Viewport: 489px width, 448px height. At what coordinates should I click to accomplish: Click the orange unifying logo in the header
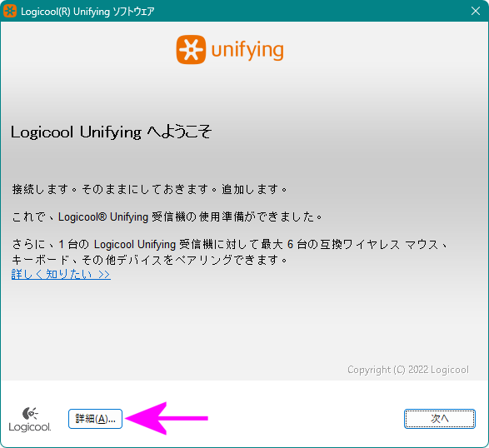click(x=230, y=50)
